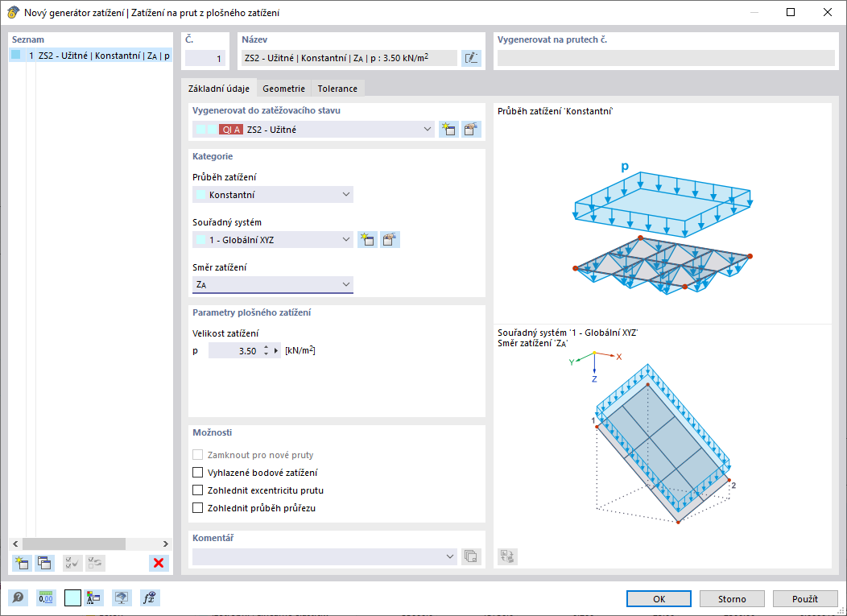
Task: Switch to Geometrie tab
Action: 283,89
